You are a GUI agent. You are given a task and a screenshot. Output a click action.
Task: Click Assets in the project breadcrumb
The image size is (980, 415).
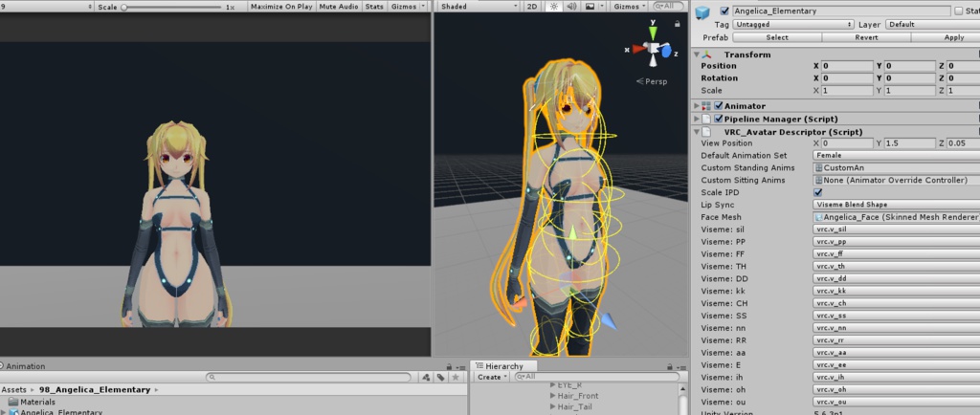click(x=13, y=389)
